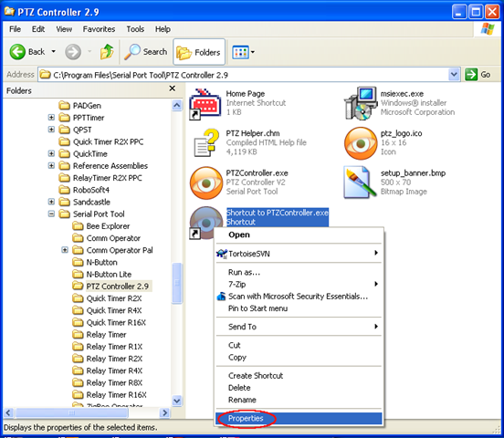Screen dimensions: 504x438
Task: Close the Folders pane
Action: tap(173, 88)
